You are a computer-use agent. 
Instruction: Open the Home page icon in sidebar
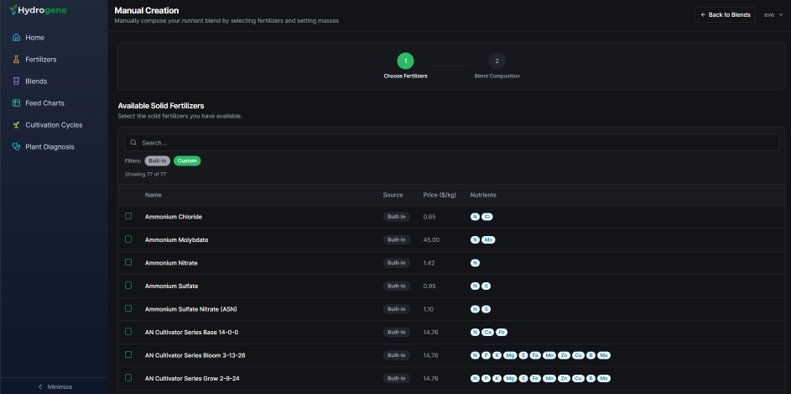[16, 37]
